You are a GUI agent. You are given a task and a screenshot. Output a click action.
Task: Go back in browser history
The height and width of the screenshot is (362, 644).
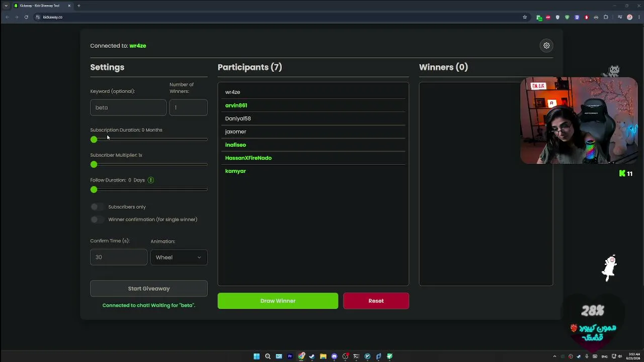(x=7, y=17)
